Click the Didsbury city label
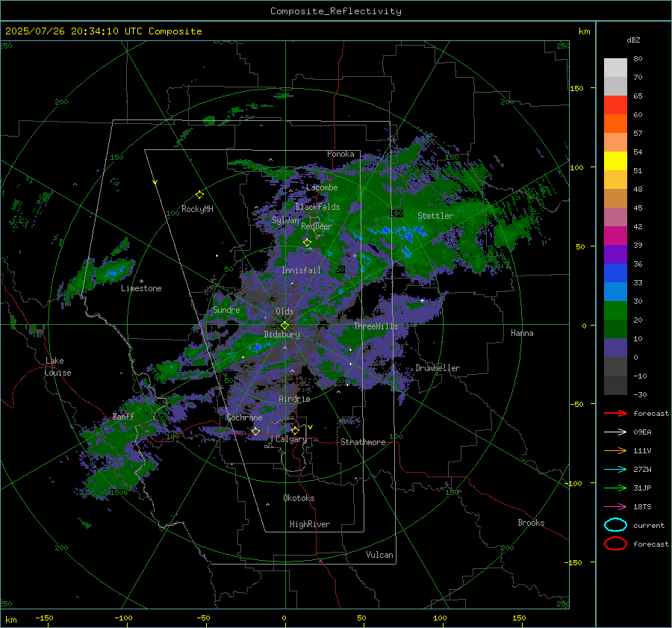This screenshot has height=628, width=672. (281, 335)
